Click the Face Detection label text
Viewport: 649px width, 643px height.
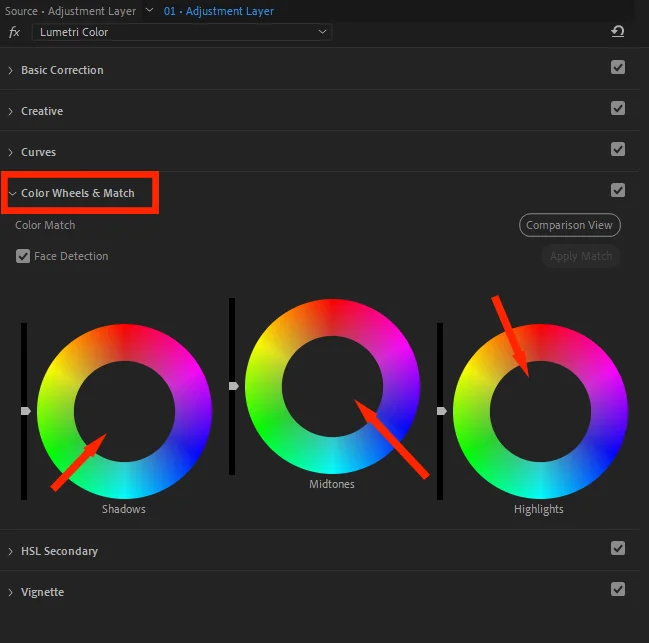tap(71, 256)
